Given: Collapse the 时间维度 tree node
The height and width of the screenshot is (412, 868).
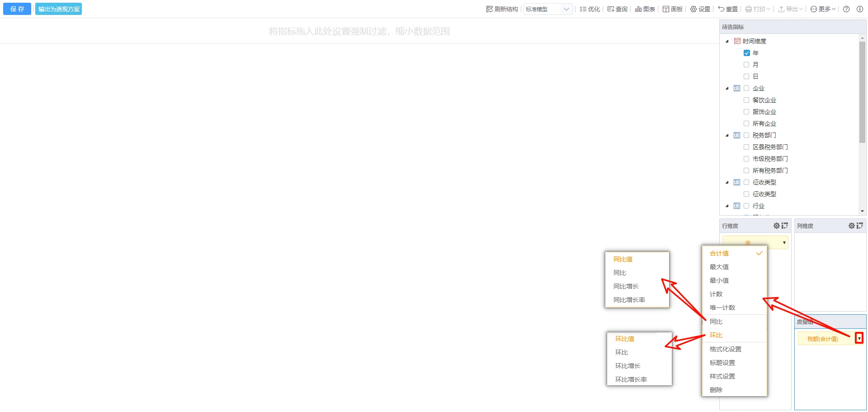Looking at the screenshot, I should (x=727, y=41).
